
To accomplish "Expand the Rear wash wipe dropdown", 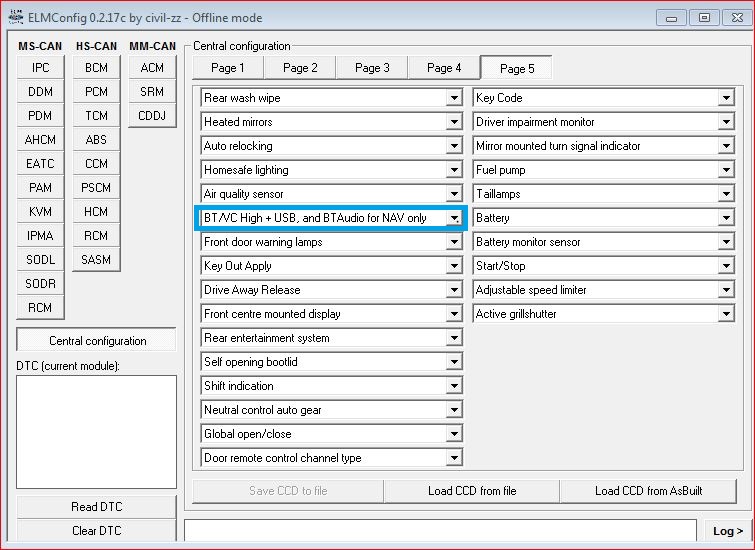I will click(x=454, y=98).
